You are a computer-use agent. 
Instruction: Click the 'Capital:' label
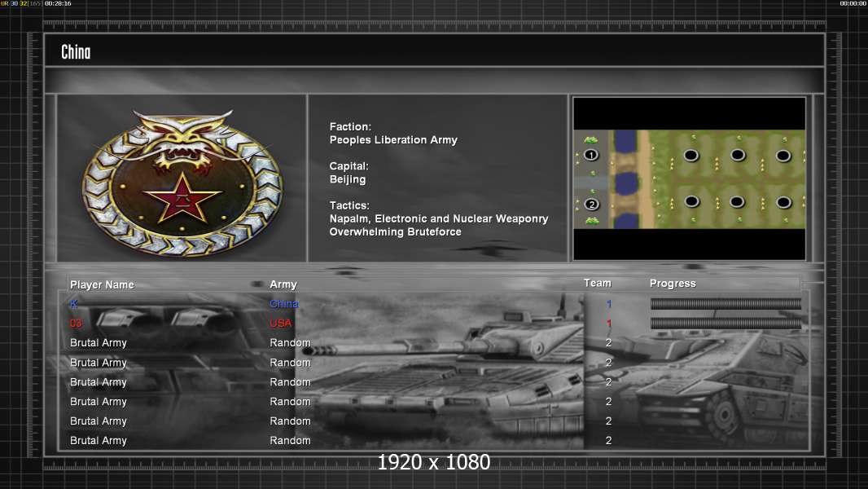(x=349, y=166)
